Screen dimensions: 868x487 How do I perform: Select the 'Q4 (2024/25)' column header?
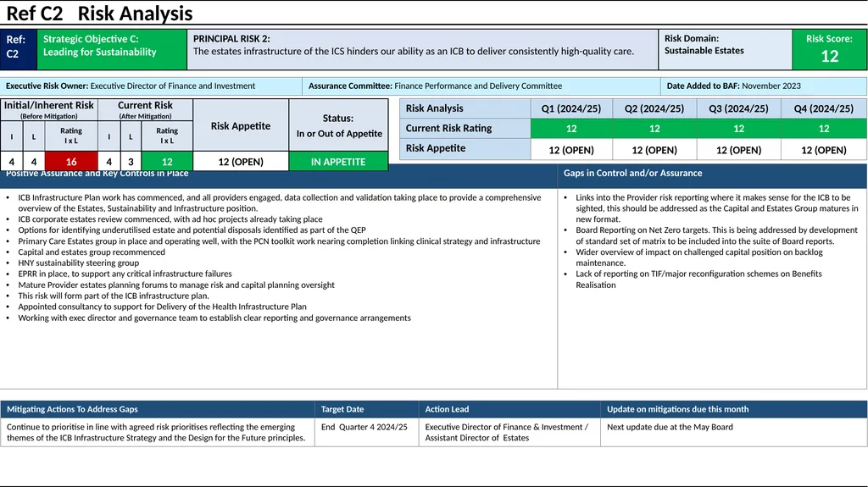[x=824, y=108]
